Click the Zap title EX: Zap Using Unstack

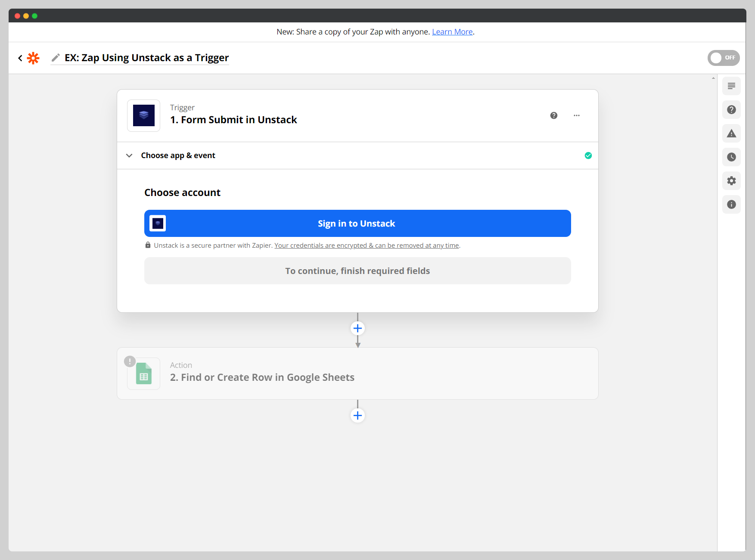146,58
